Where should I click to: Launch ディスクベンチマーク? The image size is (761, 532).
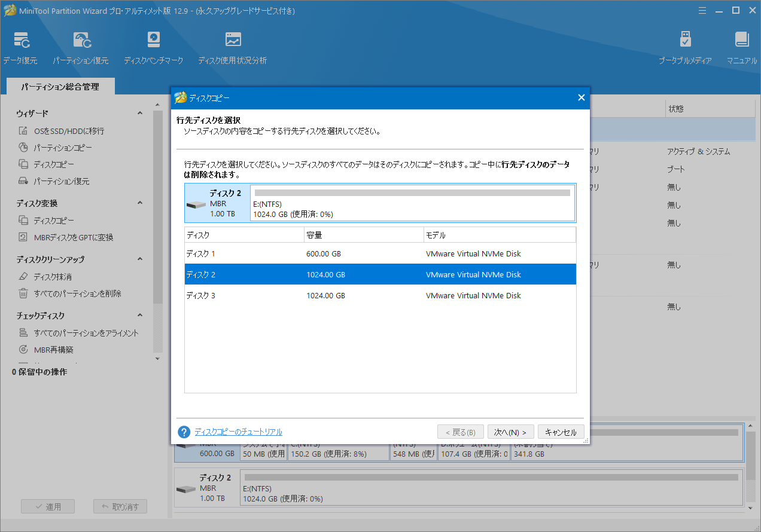(x=154, y=47)
